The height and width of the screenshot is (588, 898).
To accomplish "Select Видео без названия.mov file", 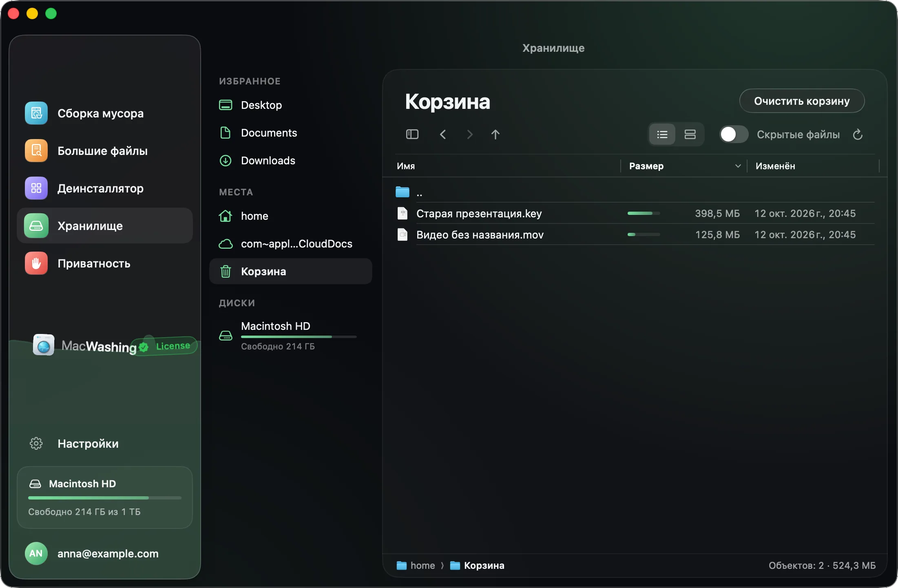I will click(635, 234).
